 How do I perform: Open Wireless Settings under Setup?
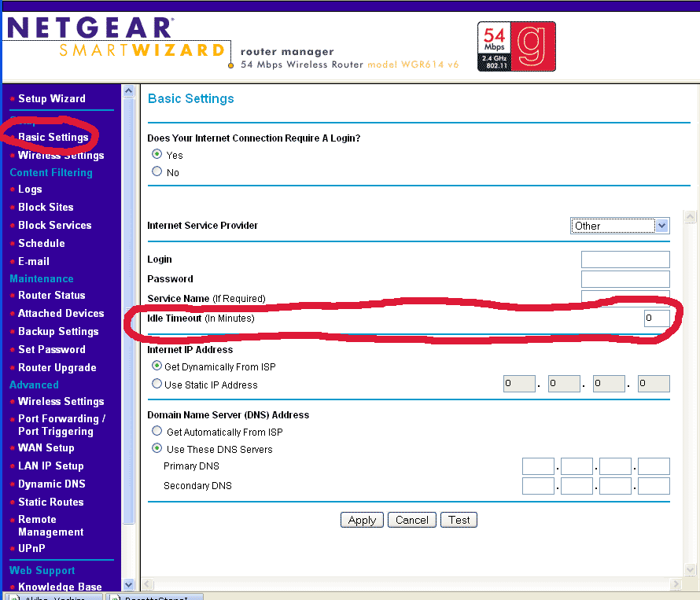pos(61,155)
